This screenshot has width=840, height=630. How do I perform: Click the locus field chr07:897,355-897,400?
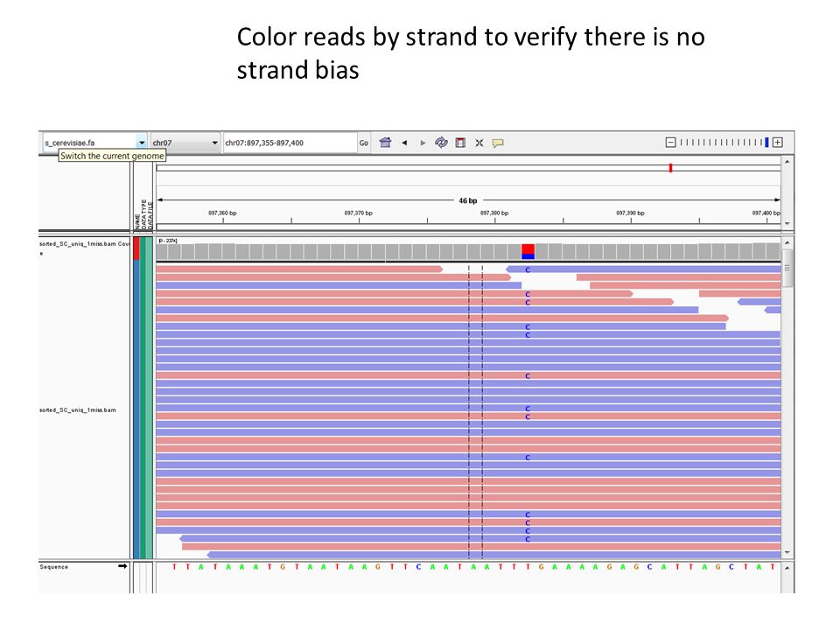(x=290, y=143)
